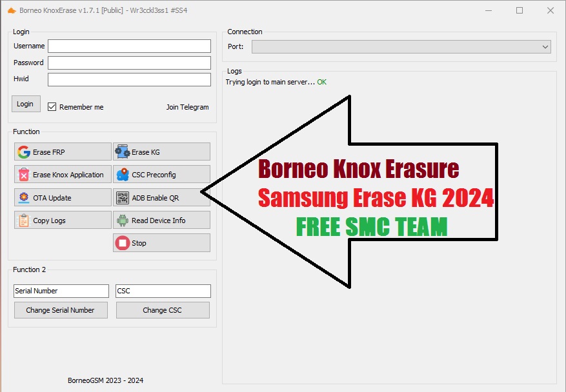The width and height of the screenshot is (566, 392).
Task: Click the BorneoGSM 2023 - 2024 footer text
Action: coord(105,380)
